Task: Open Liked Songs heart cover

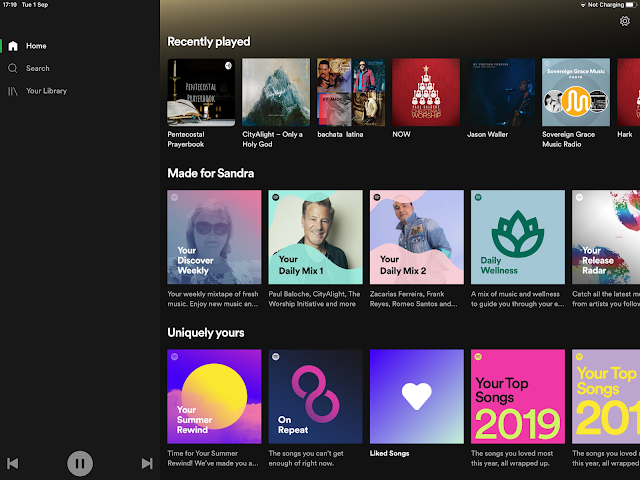Action: 417,396
